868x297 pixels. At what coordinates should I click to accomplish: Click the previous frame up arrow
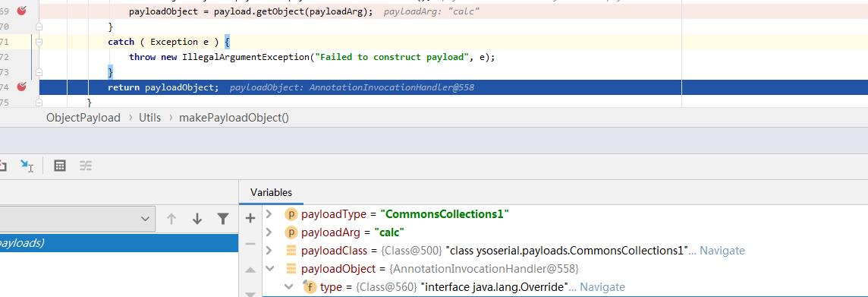point(171,219)
